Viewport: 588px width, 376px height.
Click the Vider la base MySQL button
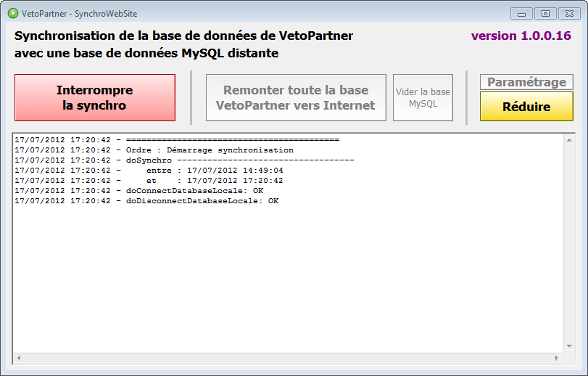click(423, 98)
